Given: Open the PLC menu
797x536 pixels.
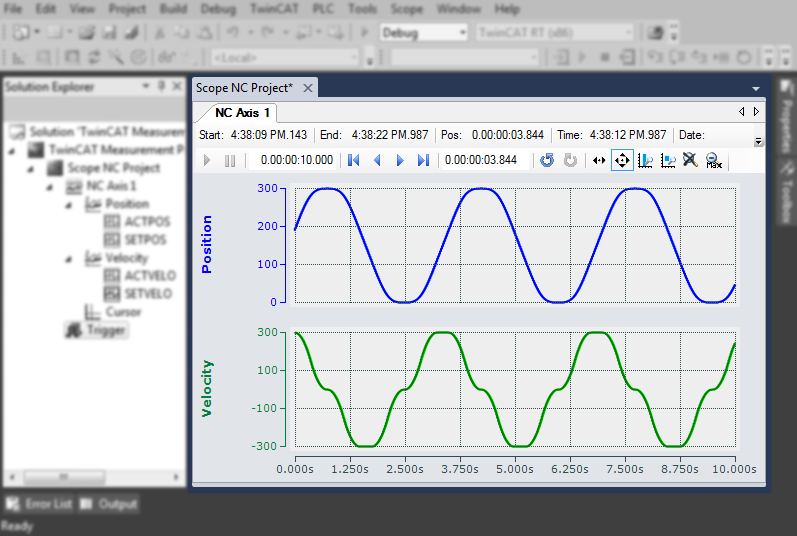Looking at the screenshot, I should click(x=323, y=9).
